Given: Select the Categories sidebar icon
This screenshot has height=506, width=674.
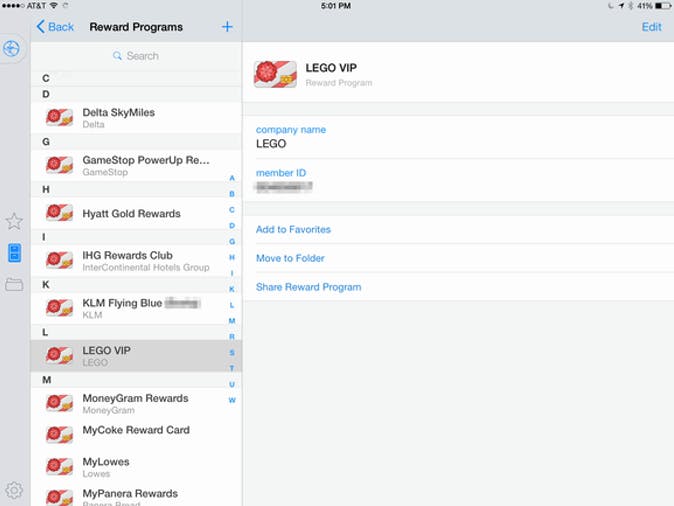Looking at the screenshot, I should pyautogui.click(x=15, y=253).
